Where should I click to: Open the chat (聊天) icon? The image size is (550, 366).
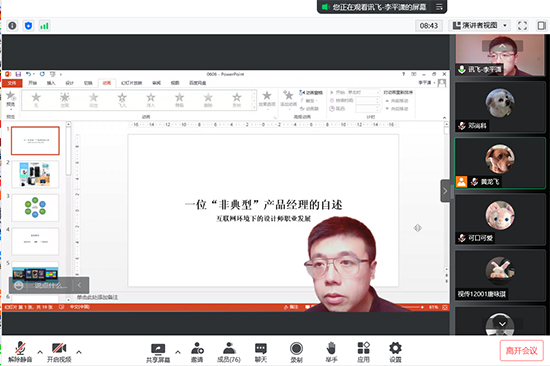click(x=261, y=352)
